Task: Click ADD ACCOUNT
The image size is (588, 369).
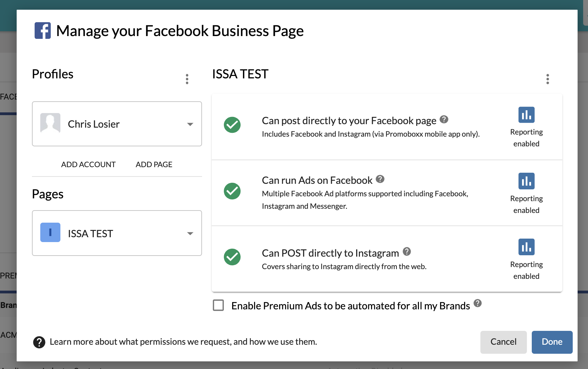Action: click(x=88, y=165)
